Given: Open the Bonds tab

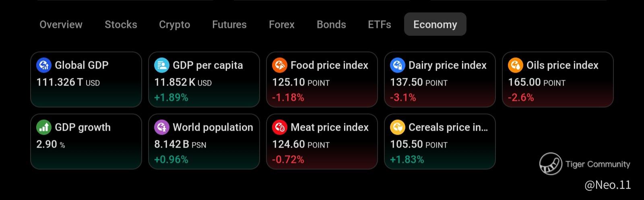Looking at the screenshot, I should tap(331, 25).
